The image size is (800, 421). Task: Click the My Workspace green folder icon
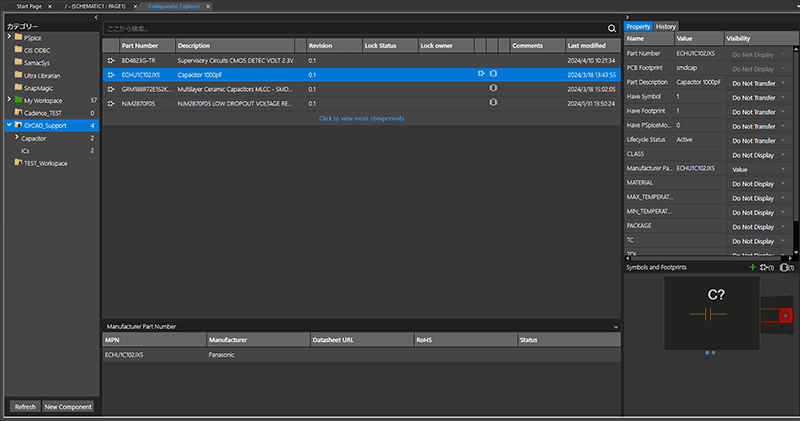pyautogui.click(x=18, y=100)
